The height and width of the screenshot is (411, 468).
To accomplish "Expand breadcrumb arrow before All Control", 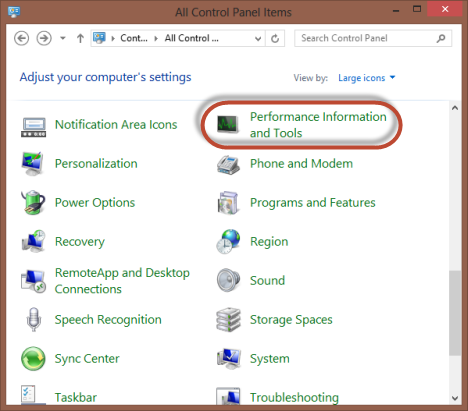I will click(156, 38).
